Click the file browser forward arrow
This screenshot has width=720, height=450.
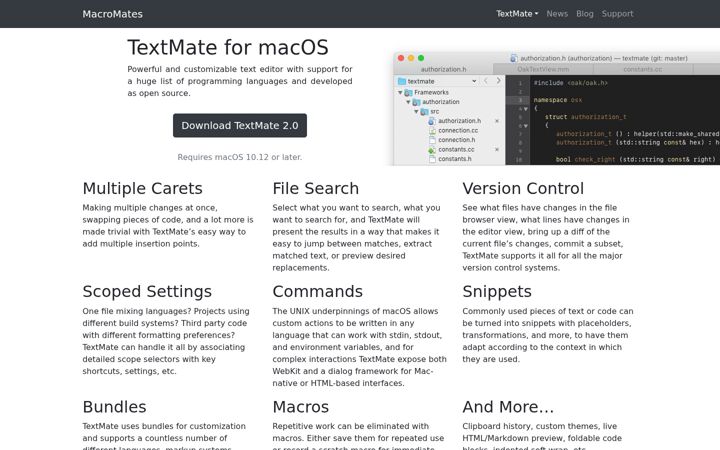[498, 81]
